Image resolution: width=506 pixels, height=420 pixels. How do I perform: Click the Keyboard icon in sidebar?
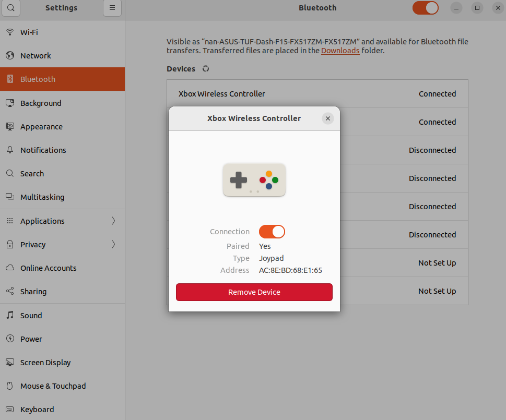[x=10, y=410]
